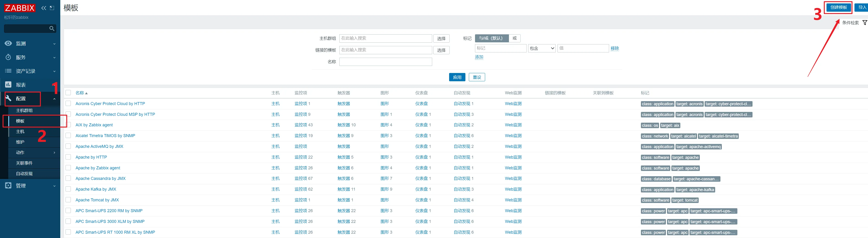This screenshot has height=238, width=868.
Task: Click the eye icon for 监测
Action: (x=8, y=43)
